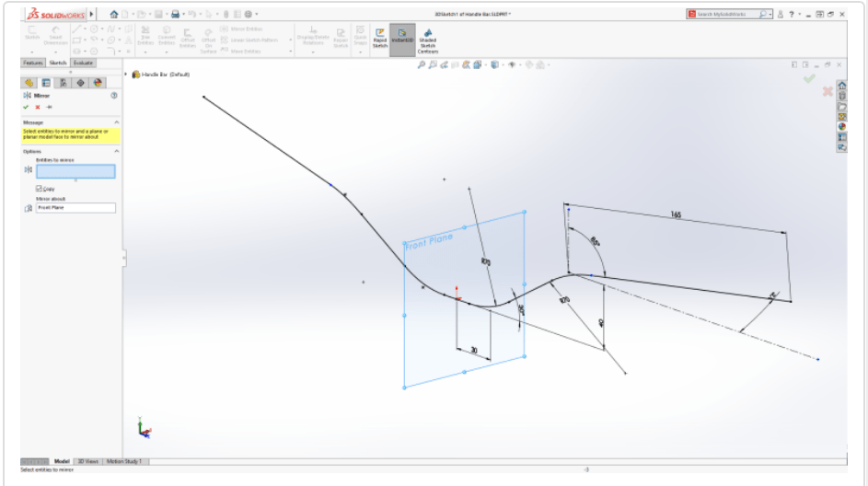Cancel Mirror with the red X icon
The height and width of the screenshot is (486, 868).
click(38, 107)
